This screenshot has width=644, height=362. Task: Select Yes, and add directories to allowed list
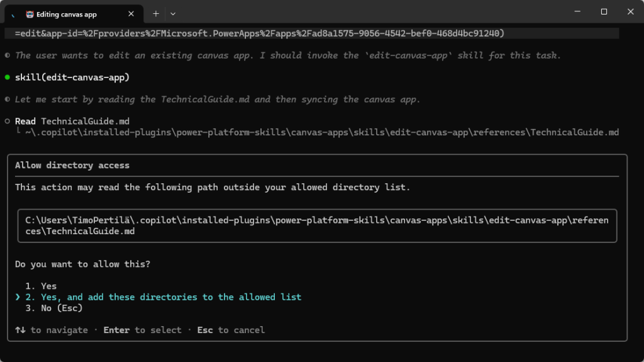[x=170, y=297]
